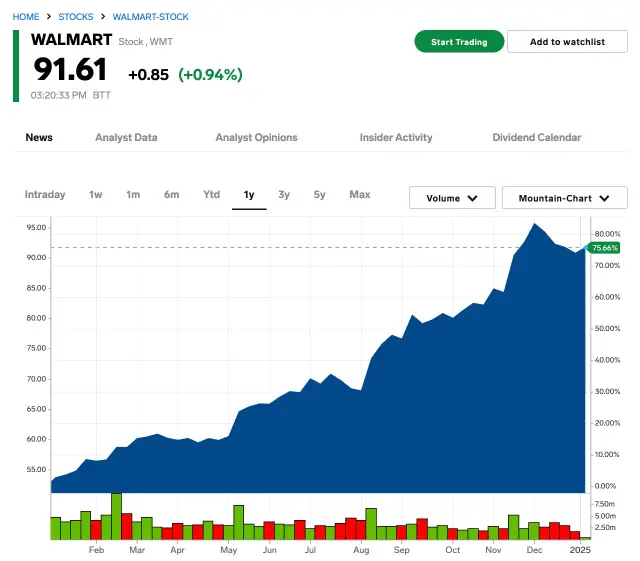640x561 pixels.
Task: Add Walmart to watchlist
Action: [x=567, y=42]
